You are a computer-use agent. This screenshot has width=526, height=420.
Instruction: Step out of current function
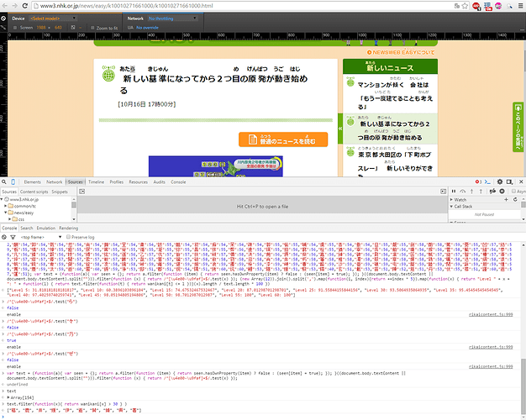(x=481, y=192)
